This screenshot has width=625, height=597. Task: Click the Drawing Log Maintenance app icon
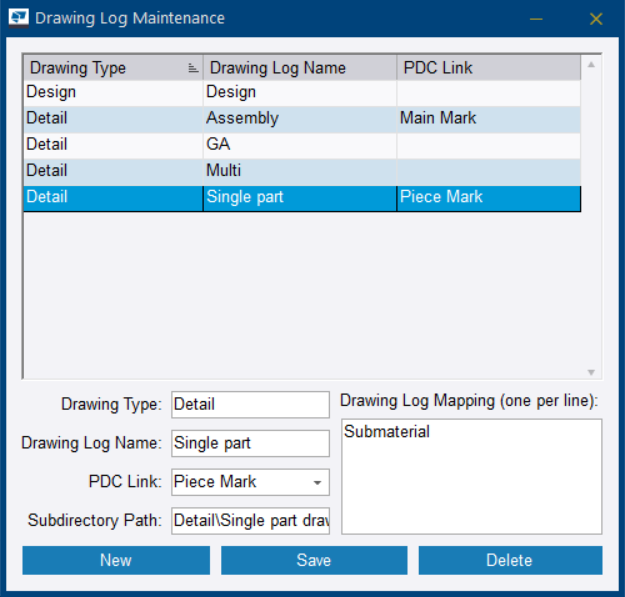pyautogui.click(x=18, y=18)
